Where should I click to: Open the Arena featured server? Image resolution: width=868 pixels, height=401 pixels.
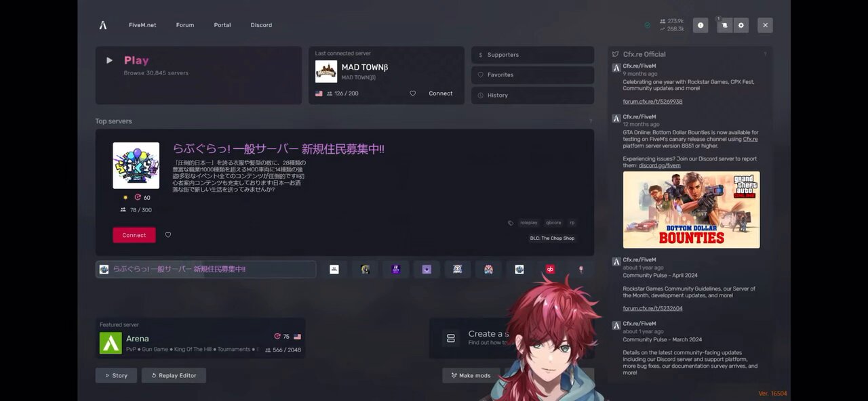pyautogui.click(x=201, y=338)
